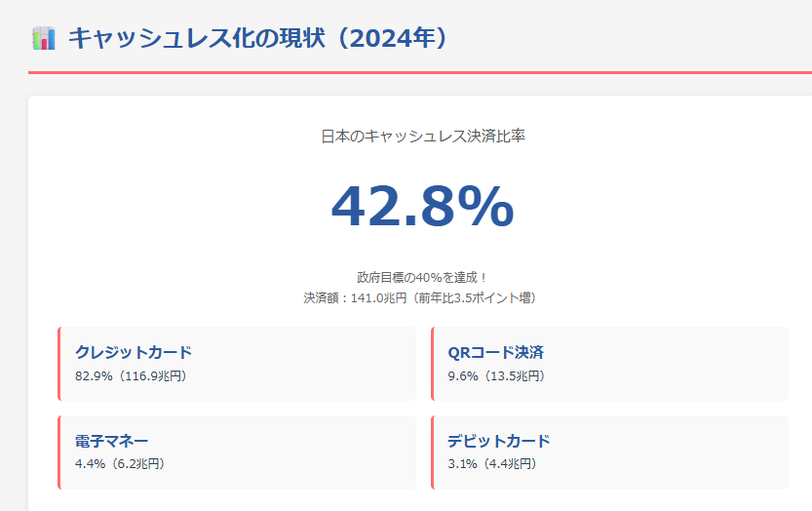Click the 9.6%(13.5兆円) value
Viewport: 812px width, 511px height.
point(496,376)
